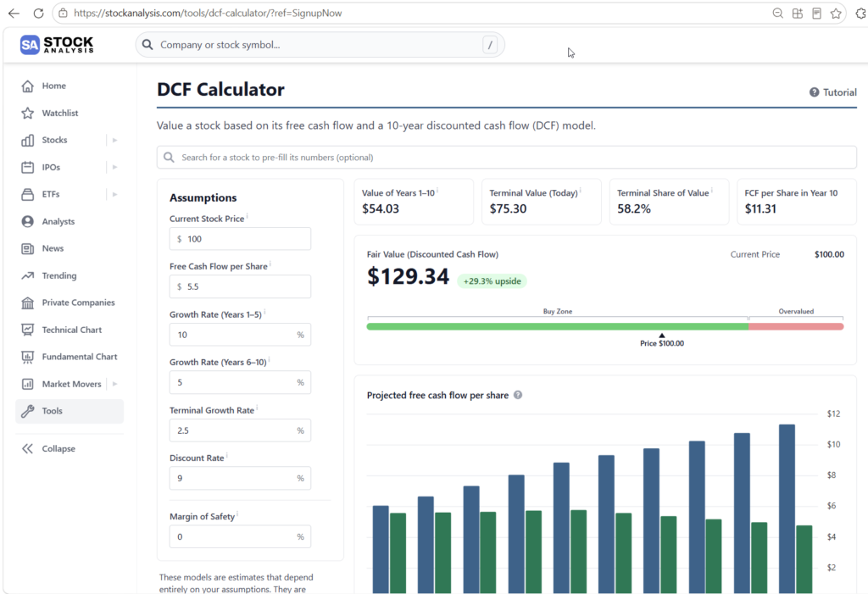The width and height of the screenshot is (868, 594).
Task: Focus the Company or stock symbol search
Action: point(320,45)
